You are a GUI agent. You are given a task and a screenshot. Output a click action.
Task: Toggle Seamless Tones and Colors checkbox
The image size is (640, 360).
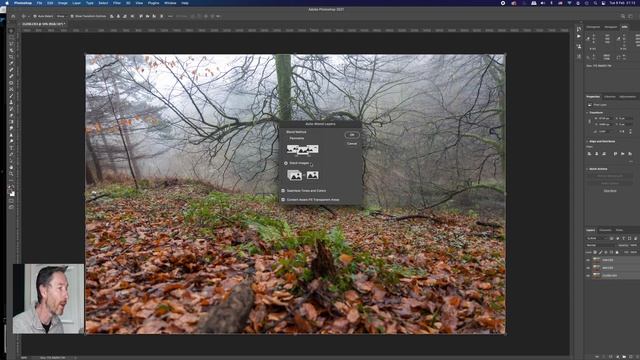(283, 191)
